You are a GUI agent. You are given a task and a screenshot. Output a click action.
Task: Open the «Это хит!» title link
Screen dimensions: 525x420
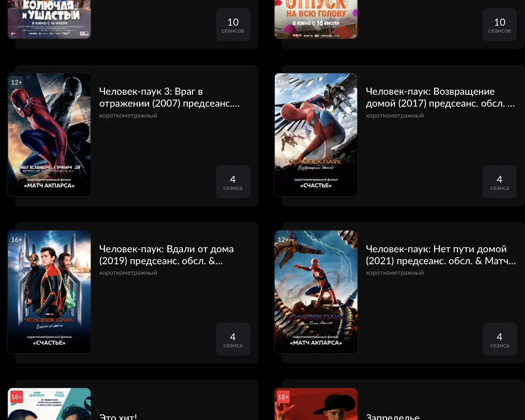point(118,416)
